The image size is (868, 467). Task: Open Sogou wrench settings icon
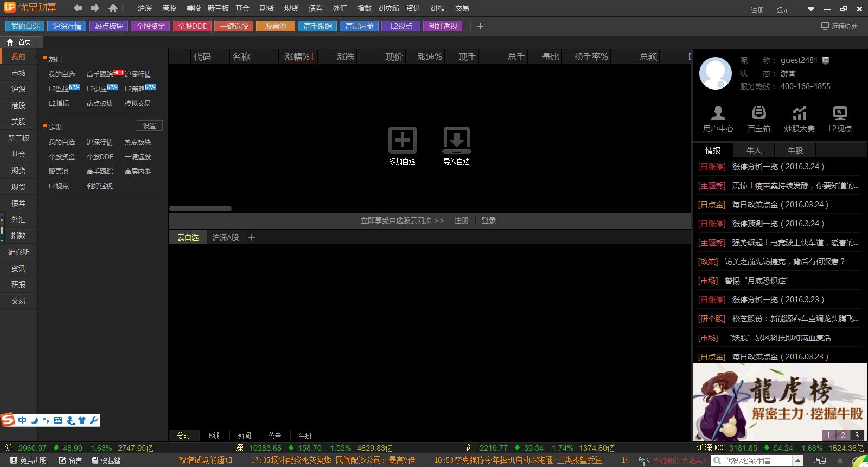[93, 420]
